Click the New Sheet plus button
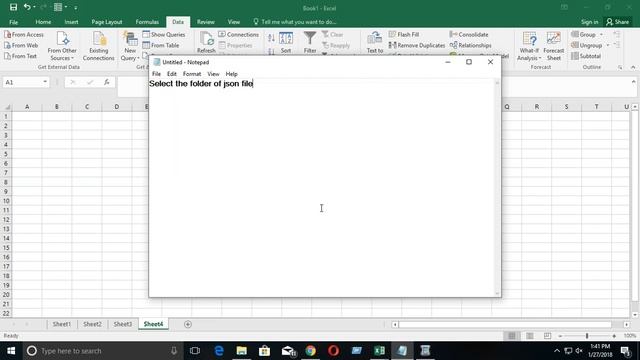Viewport: 640px width, 360px height. 188,324
